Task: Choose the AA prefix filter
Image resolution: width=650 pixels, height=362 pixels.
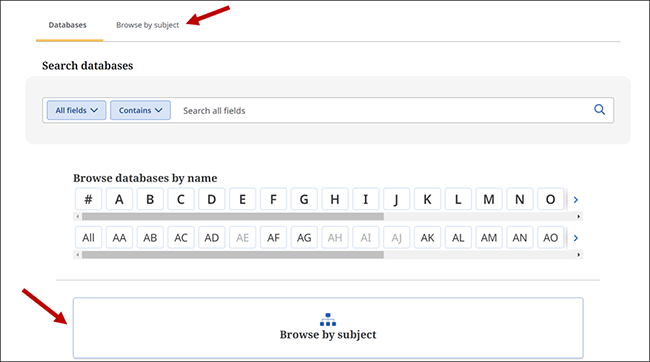Action: coord(119,238)
